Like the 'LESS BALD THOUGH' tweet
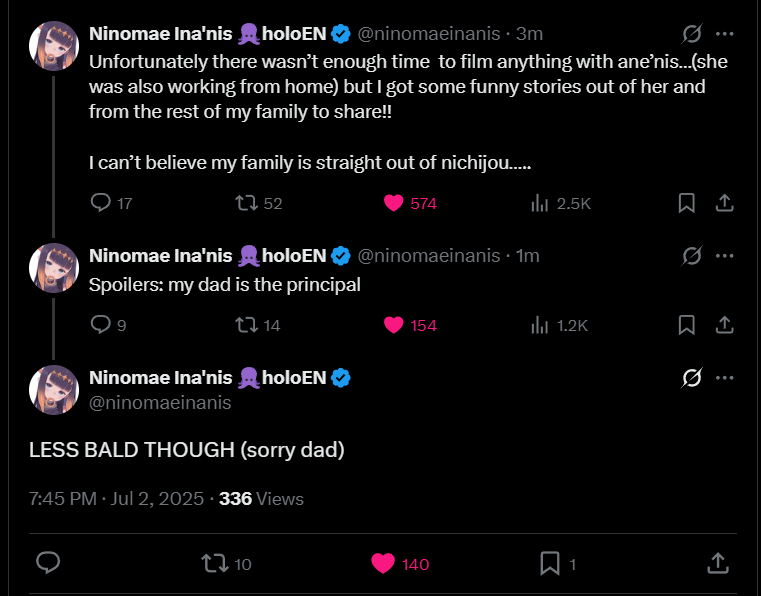This screenshot has width=761, height=596. point(382,564)
